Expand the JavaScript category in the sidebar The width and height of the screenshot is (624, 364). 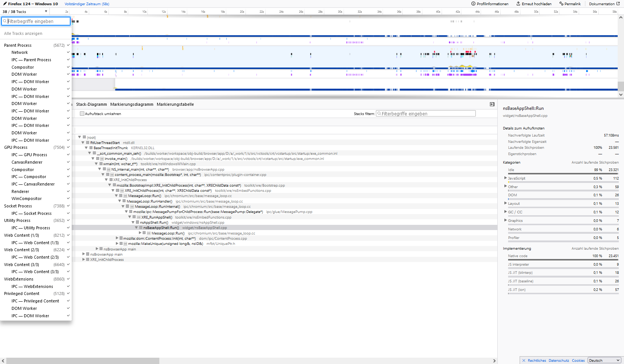point(506,178)
